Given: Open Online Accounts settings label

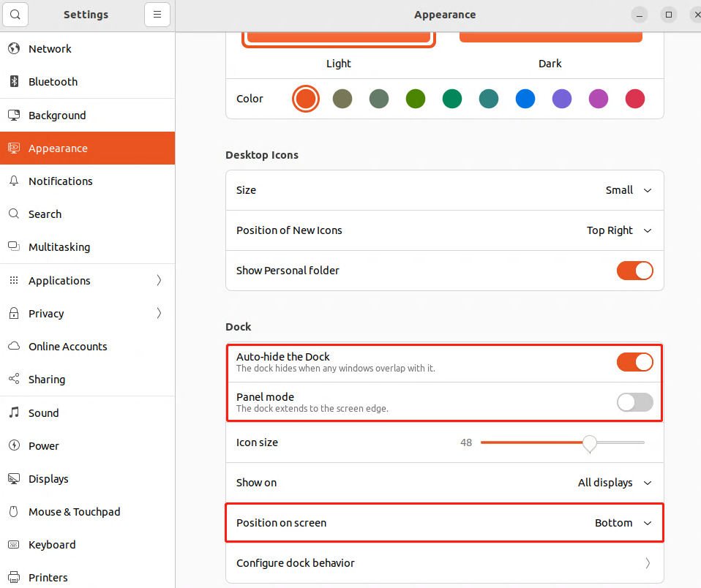Looking at the screenshot, I should (x=67, y=346).
